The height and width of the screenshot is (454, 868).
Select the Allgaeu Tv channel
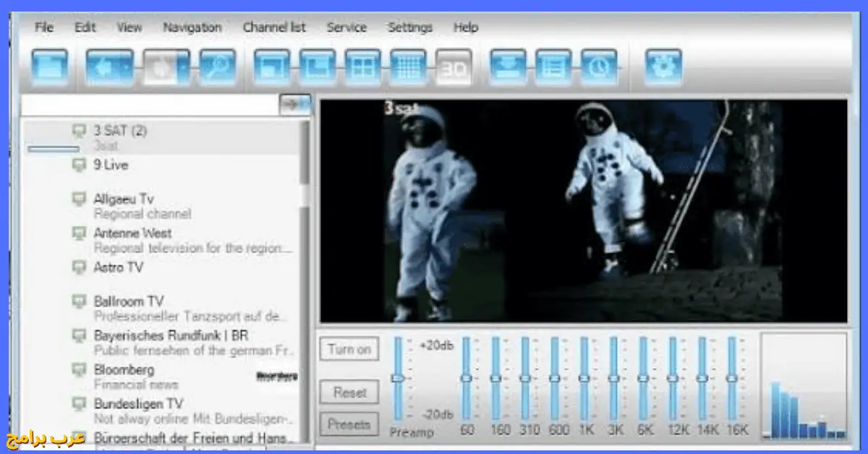(124, 199)
